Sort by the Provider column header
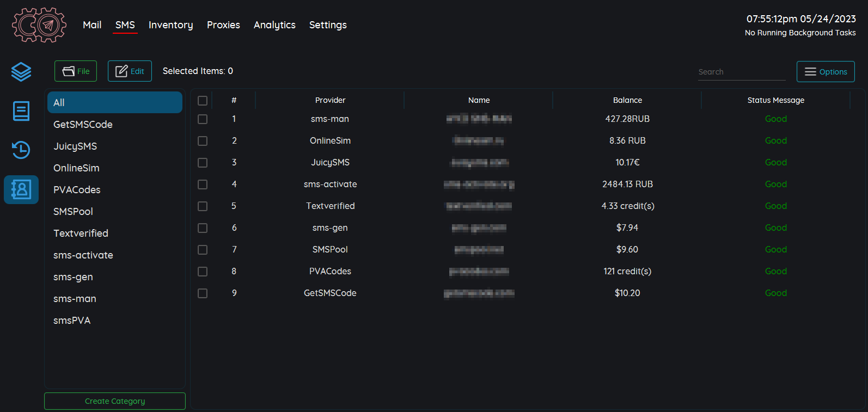868x412 pixels. point(330,100)
